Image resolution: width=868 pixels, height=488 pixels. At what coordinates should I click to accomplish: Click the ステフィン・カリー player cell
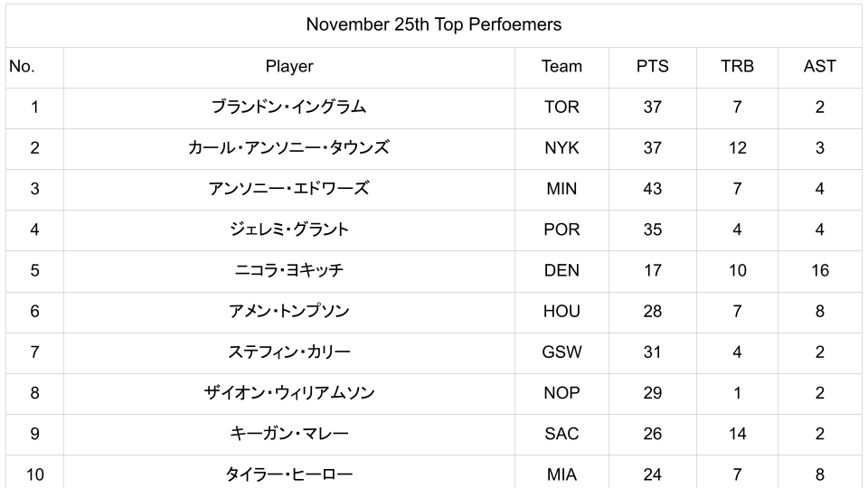coord(289,352)
